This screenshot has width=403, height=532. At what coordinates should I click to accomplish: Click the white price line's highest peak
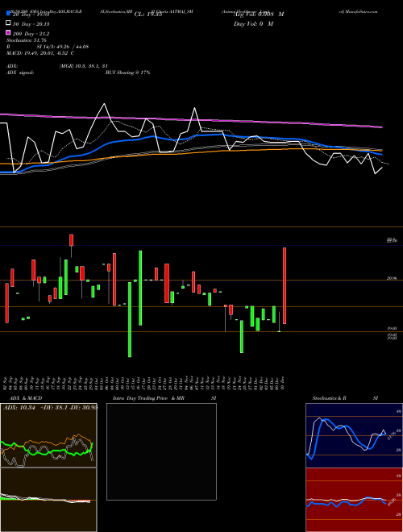104,104
